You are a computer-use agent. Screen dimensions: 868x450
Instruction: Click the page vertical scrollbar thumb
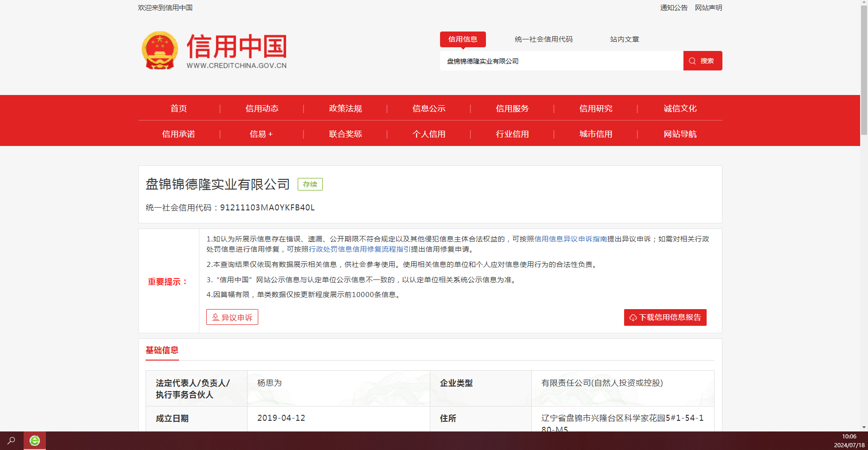click(x=864, y=70)
